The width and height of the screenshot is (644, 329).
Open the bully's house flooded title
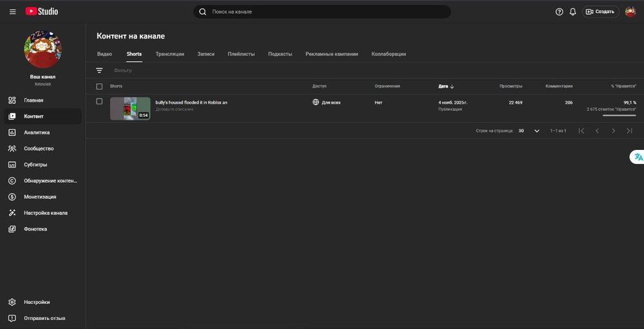click(x=191, y=102)
